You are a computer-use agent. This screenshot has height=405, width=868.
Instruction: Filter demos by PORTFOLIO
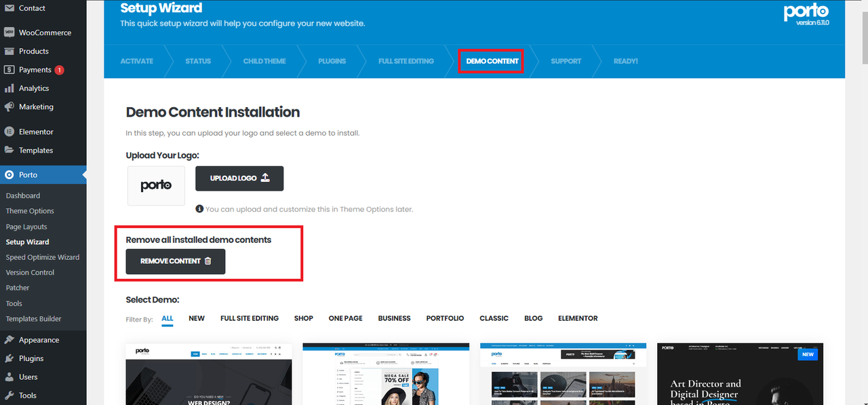click(446, 318)
